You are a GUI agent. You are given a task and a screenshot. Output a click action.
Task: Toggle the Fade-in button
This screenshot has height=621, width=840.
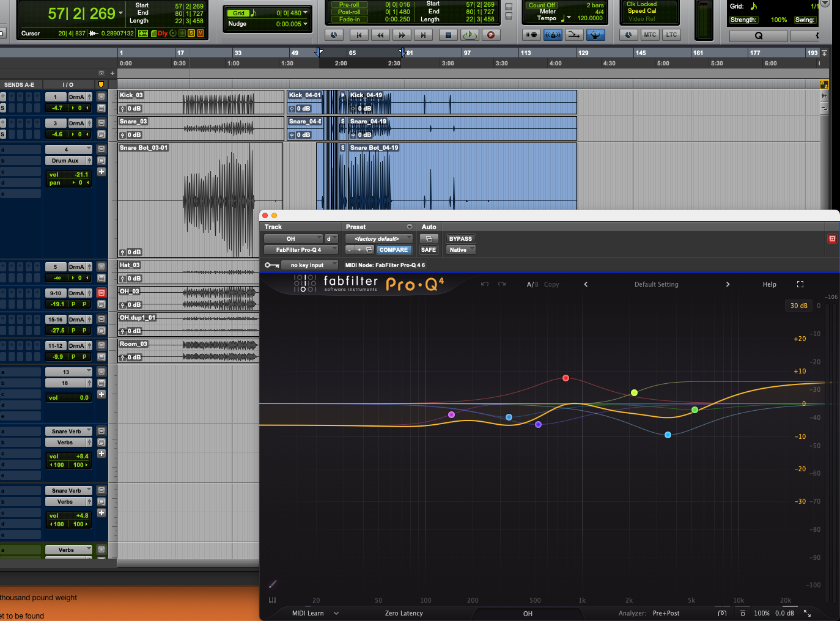click(349, 20)
